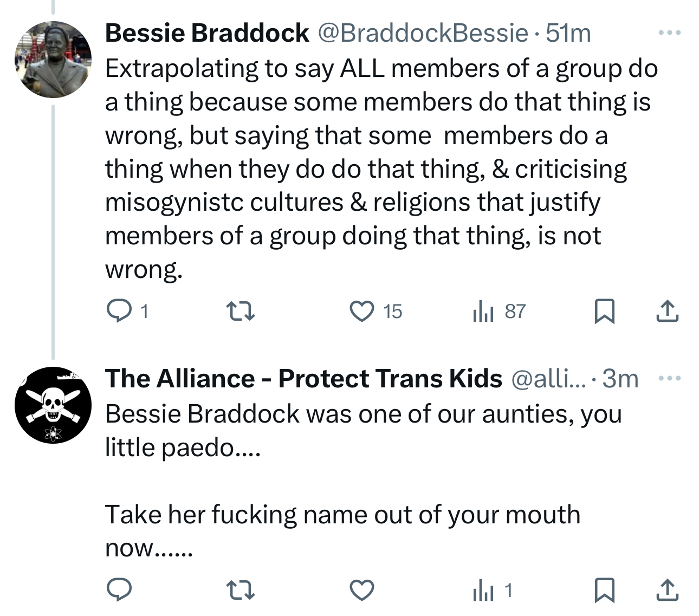Reply to The Alliance's tweet
This screenshot has width=699, height=616.
119,590
